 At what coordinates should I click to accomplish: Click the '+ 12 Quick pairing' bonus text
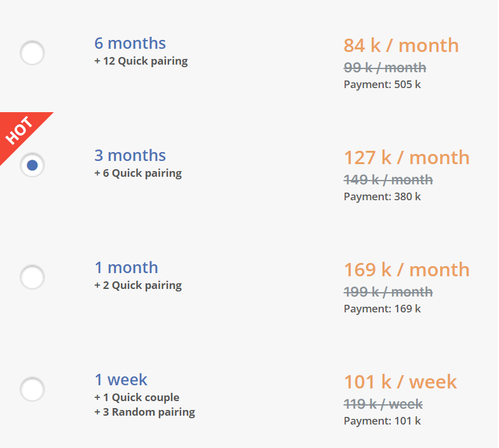(141, 61)
